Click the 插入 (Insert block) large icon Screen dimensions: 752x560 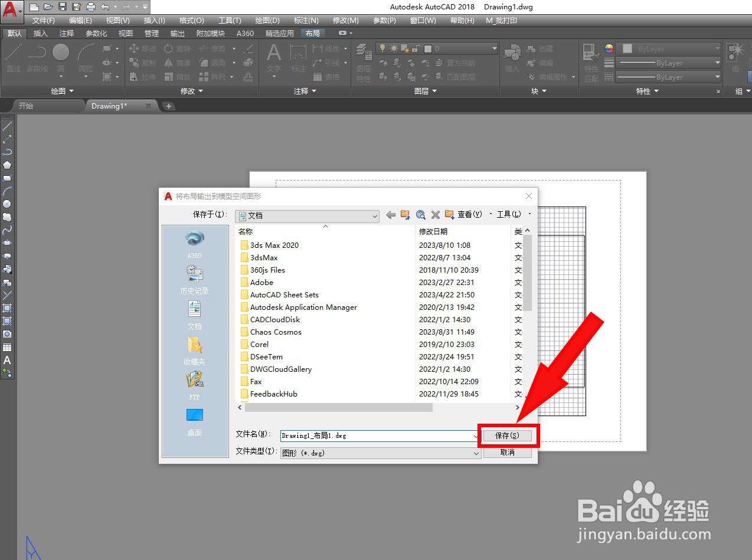click(512, 58)
